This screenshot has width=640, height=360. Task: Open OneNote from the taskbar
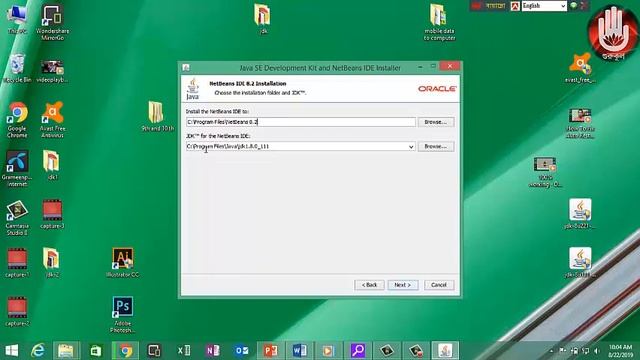[x=213, y=351]
